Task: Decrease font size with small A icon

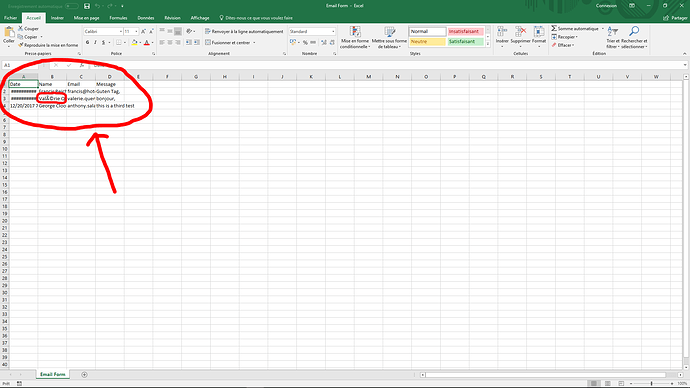Action: pos(151,32)
